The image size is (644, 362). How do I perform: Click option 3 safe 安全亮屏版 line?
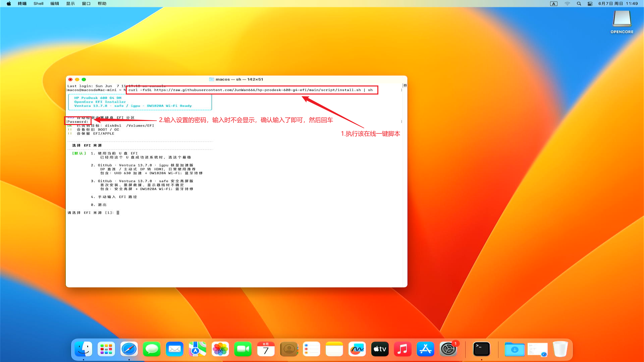click(x=142, y=181)
